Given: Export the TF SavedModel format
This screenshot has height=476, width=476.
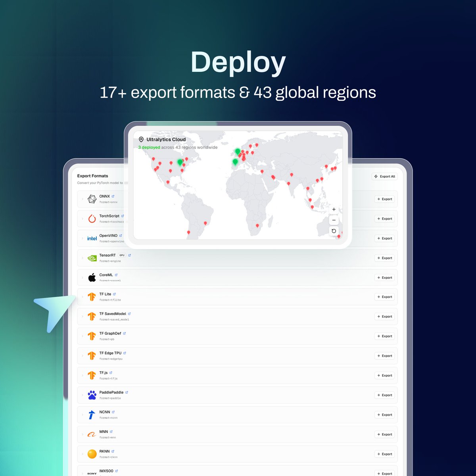Looking at the screenshot, I should tap(385, 317).
